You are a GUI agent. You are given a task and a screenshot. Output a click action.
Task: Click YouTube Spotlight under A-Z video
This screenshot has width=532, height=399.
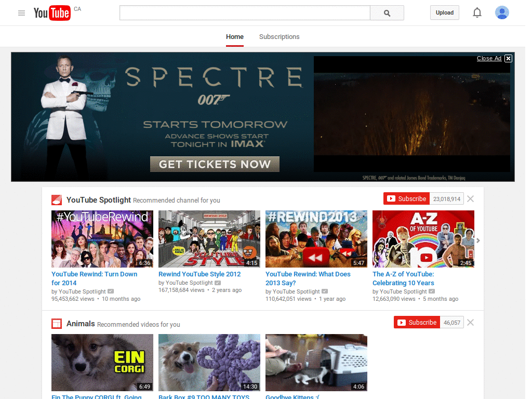(x=403, y=291)
